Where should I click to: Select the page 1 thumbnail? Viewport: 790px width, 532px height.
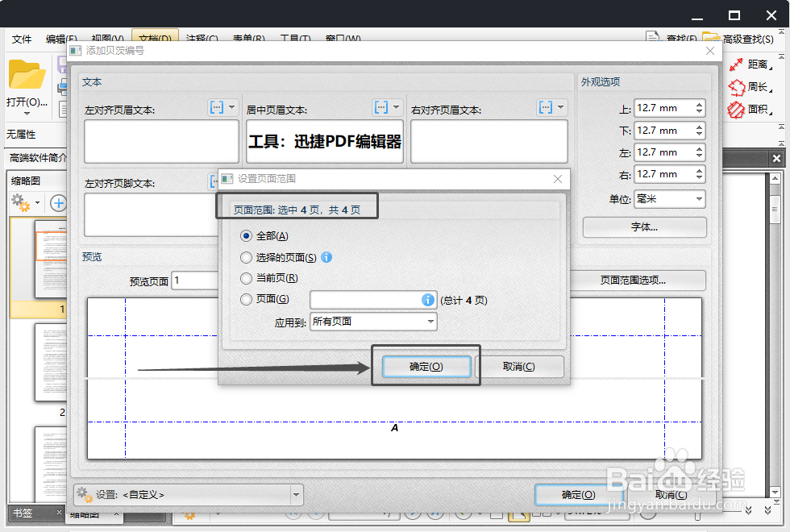tap(50, 259)
